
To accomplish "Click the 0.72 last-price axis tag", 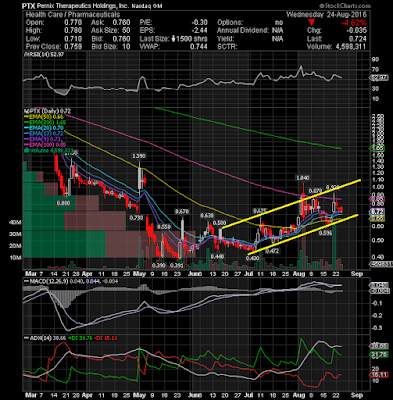I will coord(378,212).
